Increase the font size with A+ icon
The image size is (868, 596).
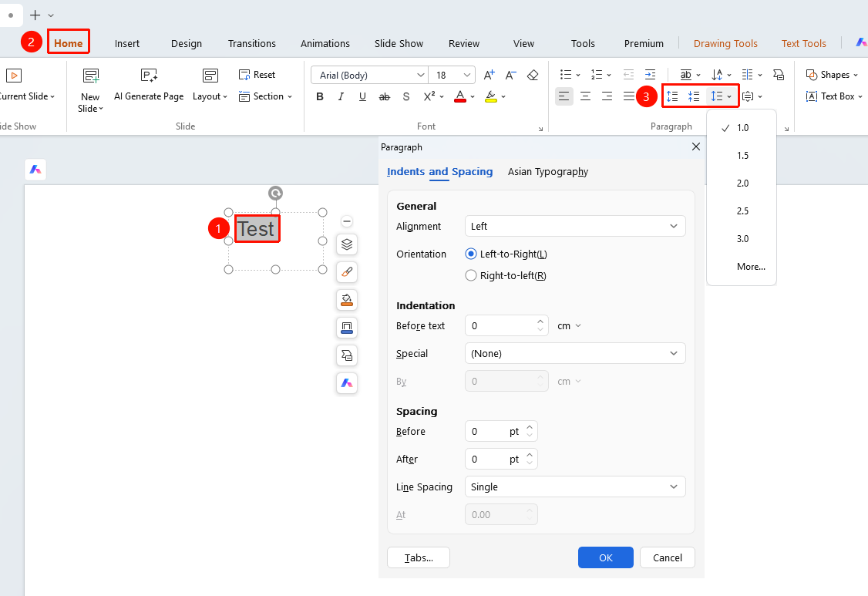pyautogui.click(x=489, y=75)
